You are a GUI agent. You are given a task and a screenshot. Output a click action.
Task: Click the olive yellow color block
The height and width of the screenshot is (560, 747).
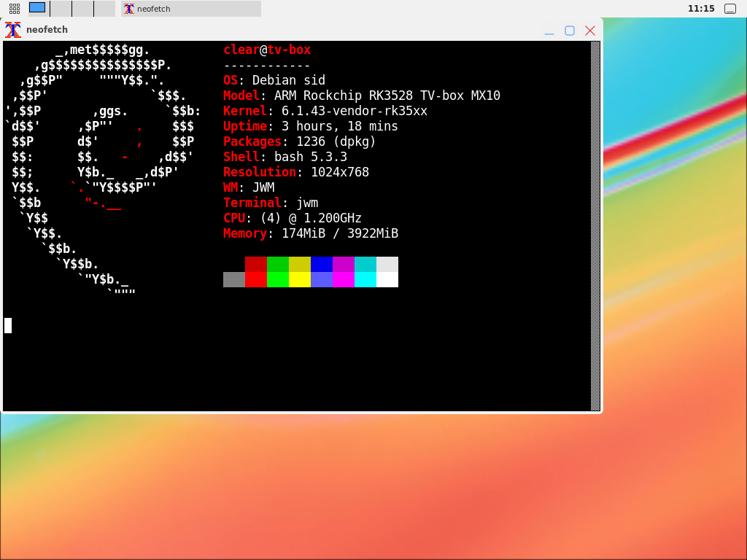click(300, 264)
